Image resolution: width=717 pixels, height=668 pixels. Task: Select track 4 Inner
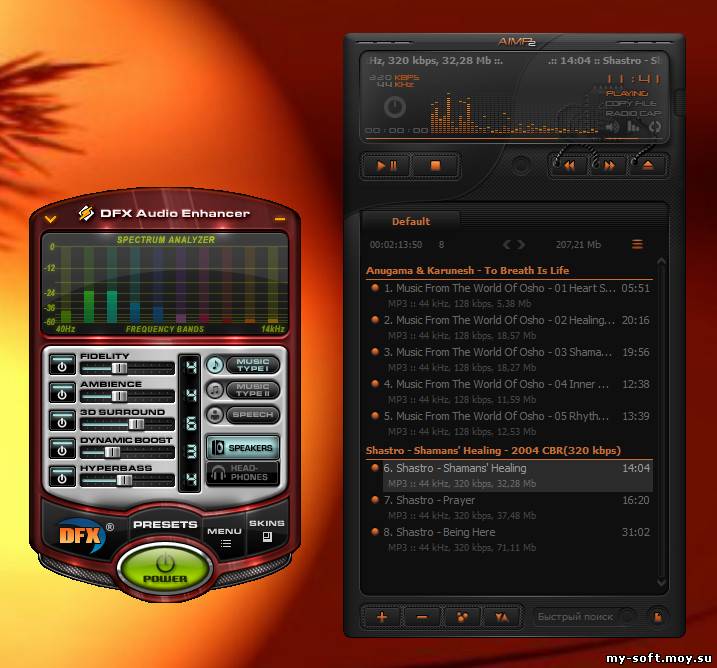pos(510,391)
